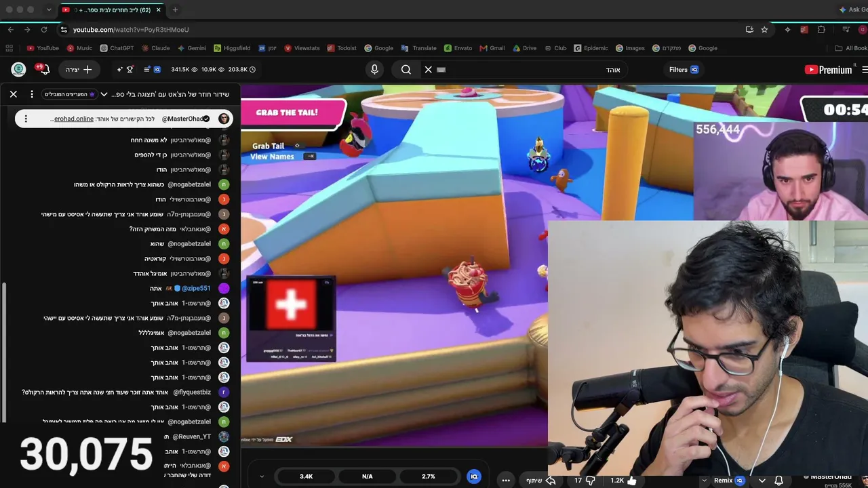Click the chat panel scrollbar
This screenshot has height=488, width=868.
click(4, 352)
